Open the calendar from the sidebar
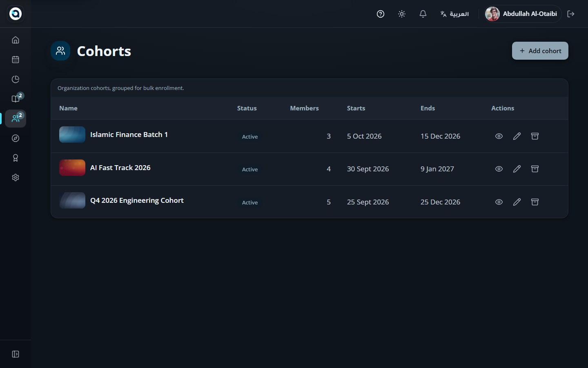 tap(16, 60)
